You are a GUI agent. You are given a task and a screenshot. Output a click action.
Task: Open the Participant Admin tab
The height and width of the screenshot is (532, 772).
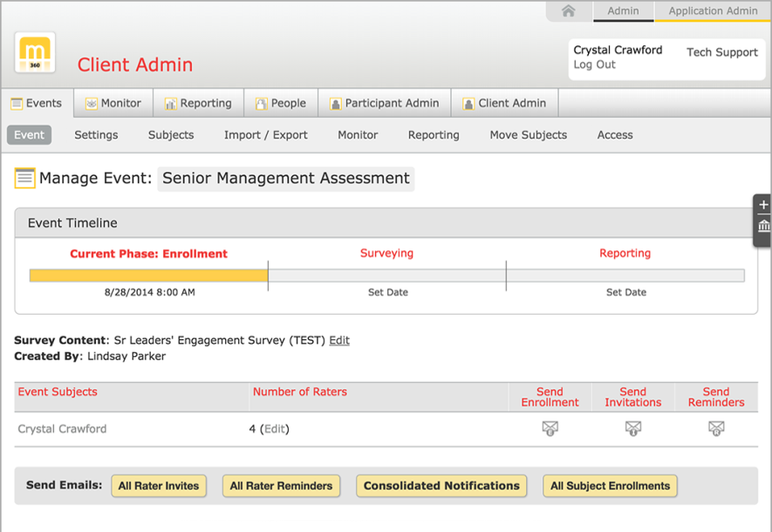coord(384,103)
